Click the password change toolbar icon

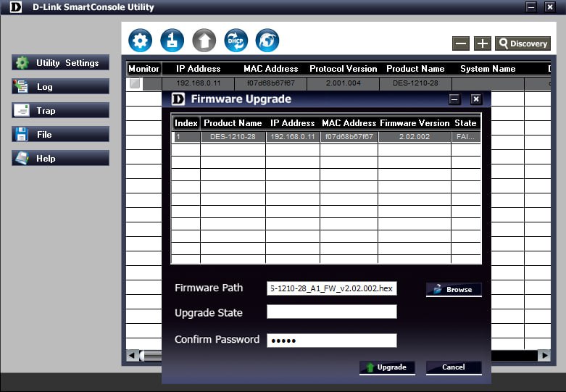[x=172, y=41]
